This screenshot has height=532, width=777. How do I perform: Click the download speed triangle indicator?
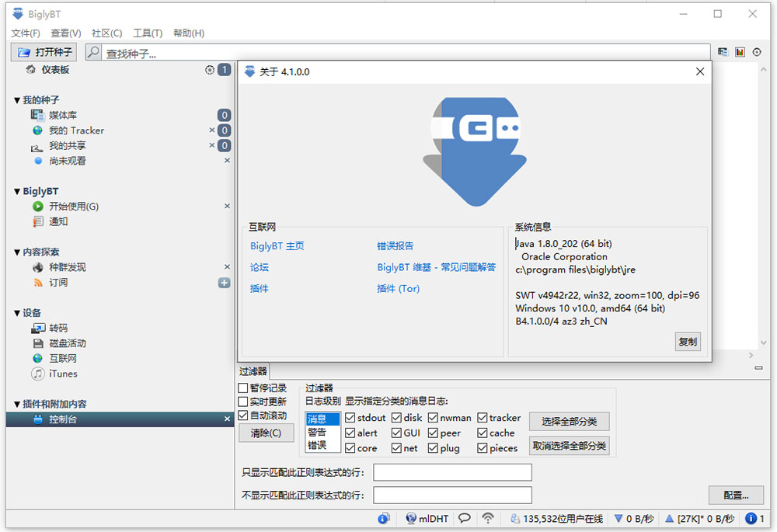pos(618,518)
